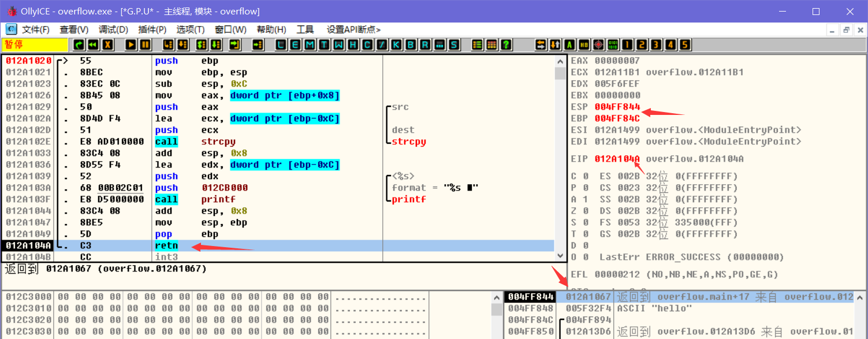The height and width of the screenshot is (339, 868).
Task: Open Executable modules with E icon
Action: 296,44
